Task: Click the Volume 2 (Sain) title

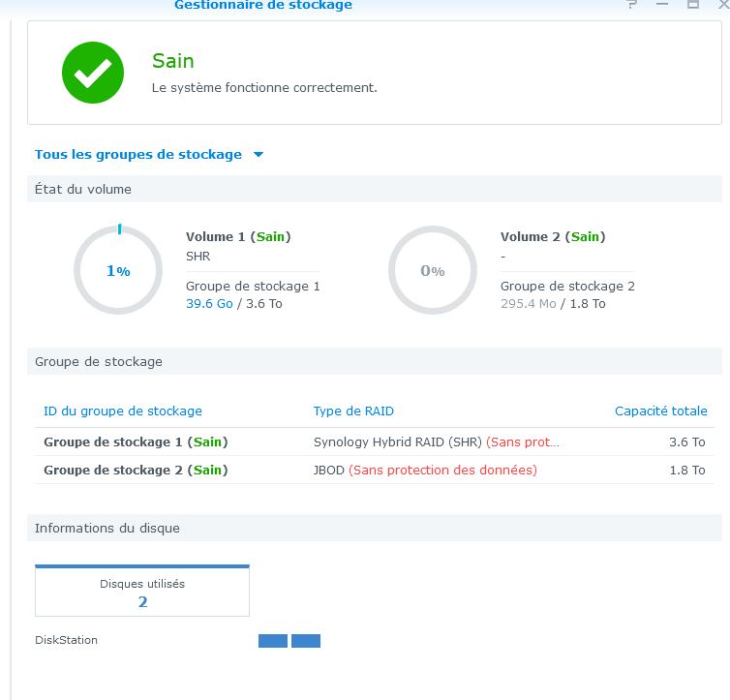Action: pos(553,236)
